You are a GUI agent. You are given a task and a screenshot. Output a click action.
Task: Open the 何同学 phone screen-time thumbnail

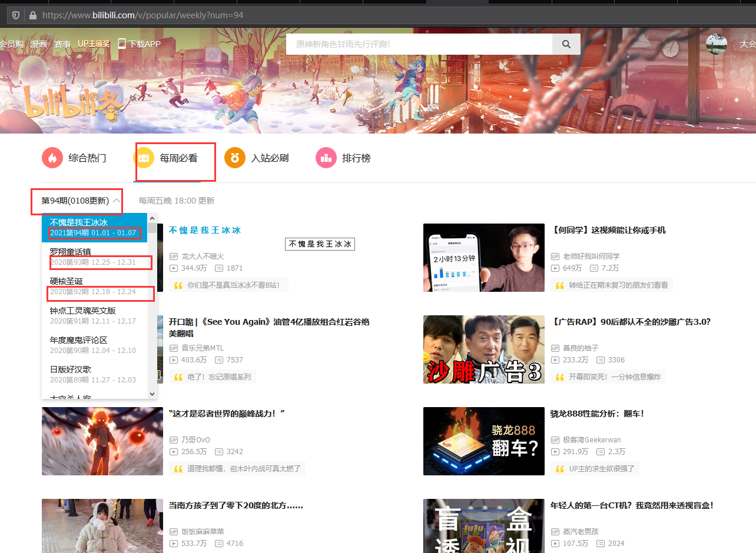pos(484,258)
